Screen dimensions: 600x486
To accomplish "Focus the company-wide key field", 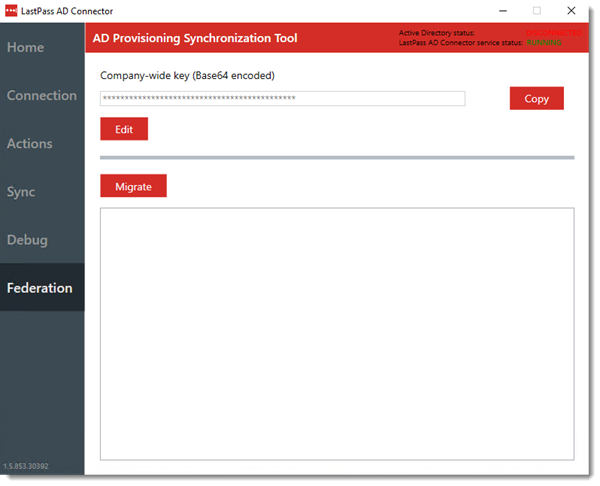I will point(282,98).
